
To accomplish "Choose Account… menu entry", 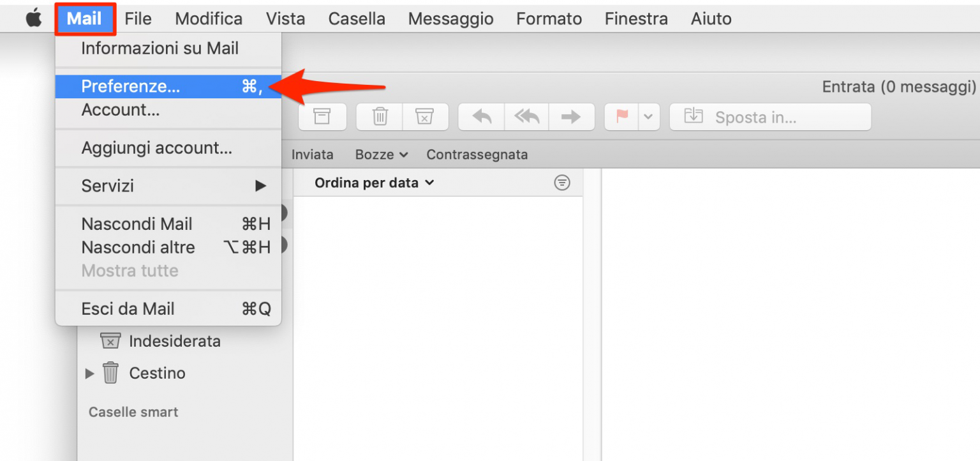I will pos(168,110).
